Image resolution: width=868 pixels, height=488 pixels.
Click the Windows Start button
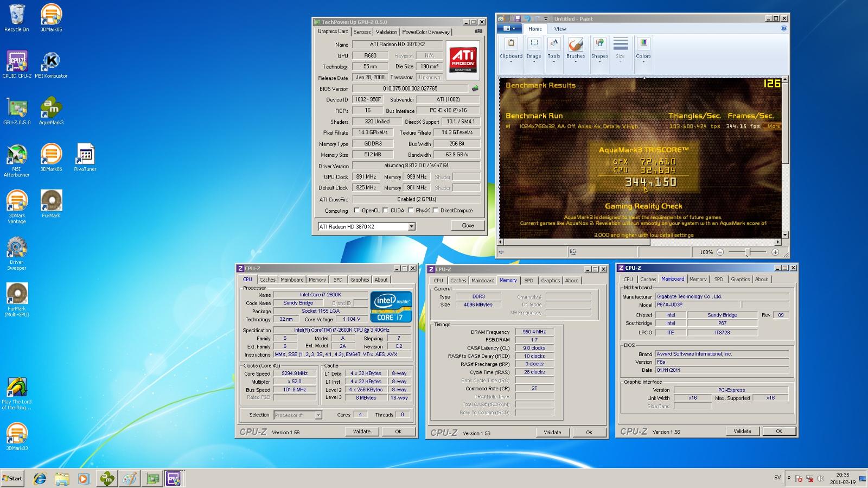coord(12,479)
